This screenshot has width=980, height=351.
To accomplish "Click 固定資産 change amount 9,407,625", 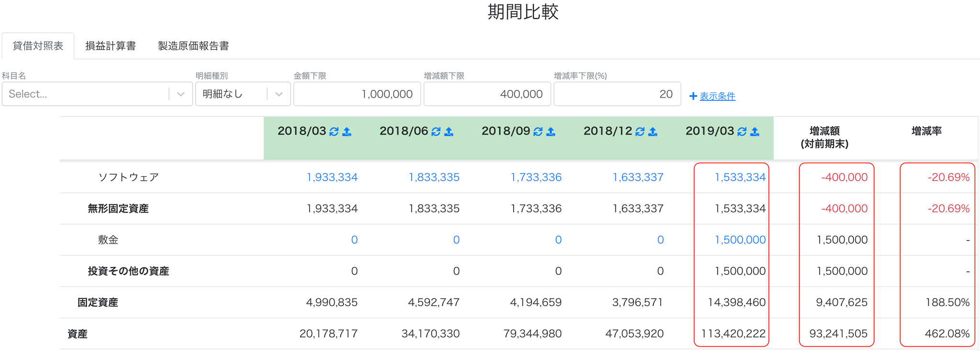I will (x=842, y=303).
